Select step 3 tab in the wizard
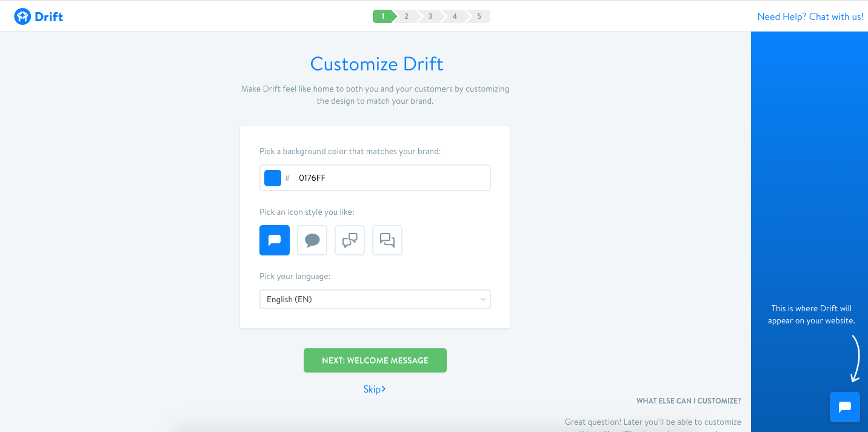The height and width of the screenshot is (432, 868). click(430, 16)
